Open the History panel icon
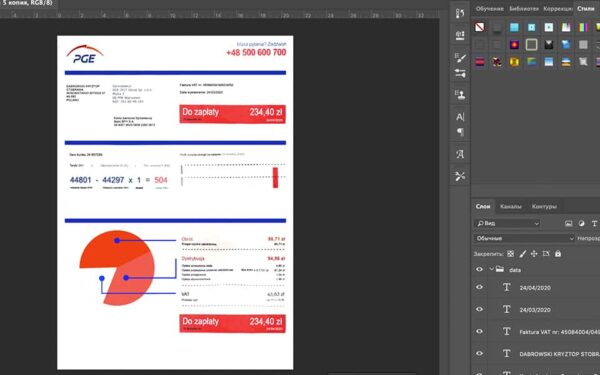This screenshot has height=375, width=600. click(460, 13)
